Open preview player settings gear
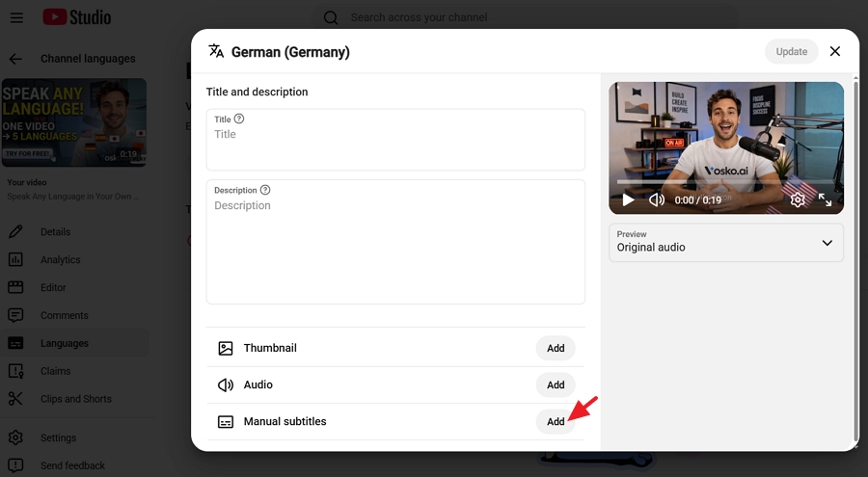Viewport: 868px width, 477px height. (x=798, y=199)
